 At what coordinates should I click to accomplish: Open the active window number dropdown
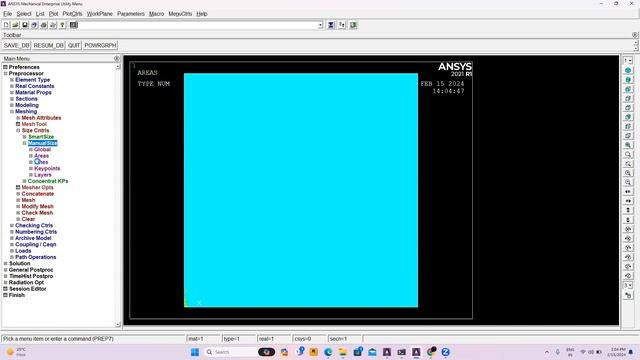click(x=628, y=61)
